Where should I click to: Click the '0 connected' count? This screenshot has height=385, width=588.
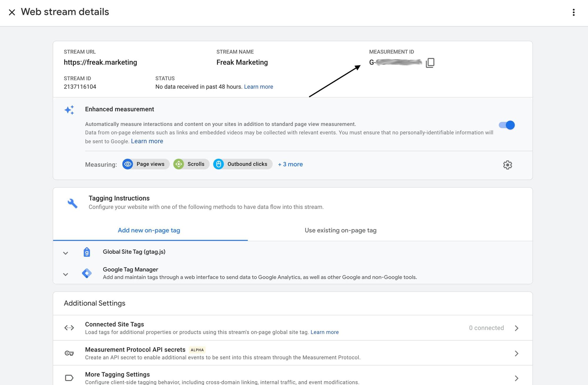[486, 328]
